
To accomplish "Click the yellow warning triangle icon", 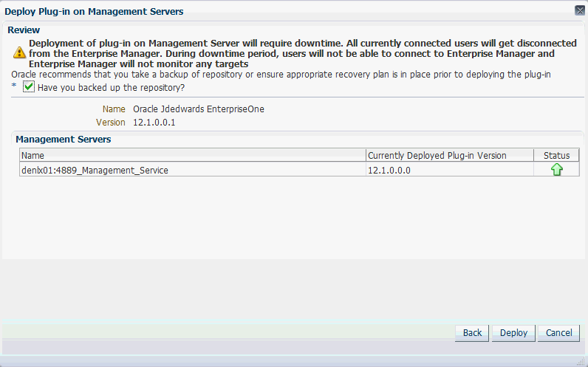I will 19,52.
